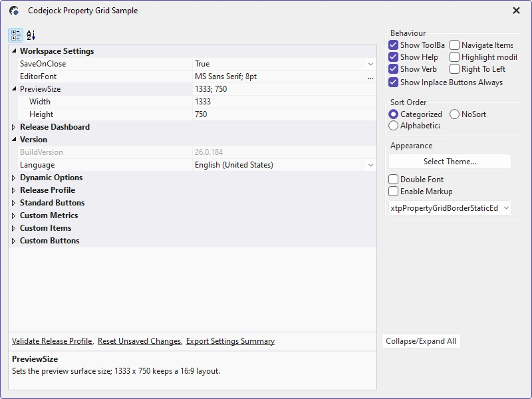Enable the Double Font checkbox
Image resolution: width=532 pixels, height=399 pixels.
(x=393, y=179)
